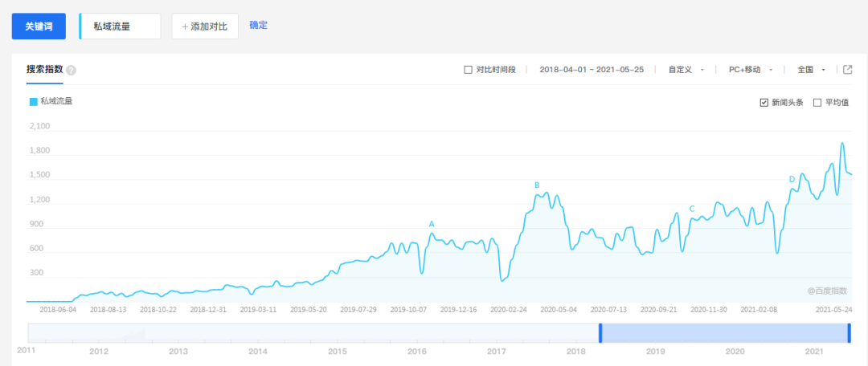Click the 关键词 blue button

click(39, 26)
